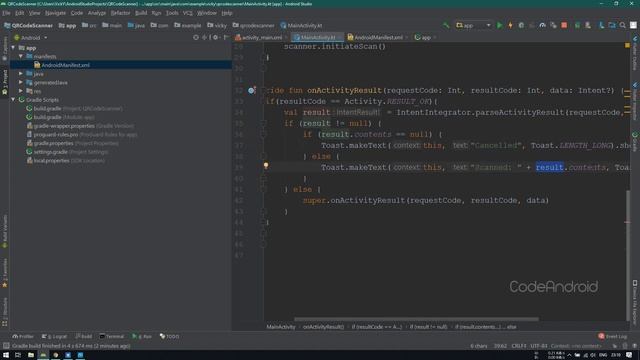Click the user avatar icon in the toolbar
The height and width of the screenshot is (360, 640).
click(x=633, y=25)
